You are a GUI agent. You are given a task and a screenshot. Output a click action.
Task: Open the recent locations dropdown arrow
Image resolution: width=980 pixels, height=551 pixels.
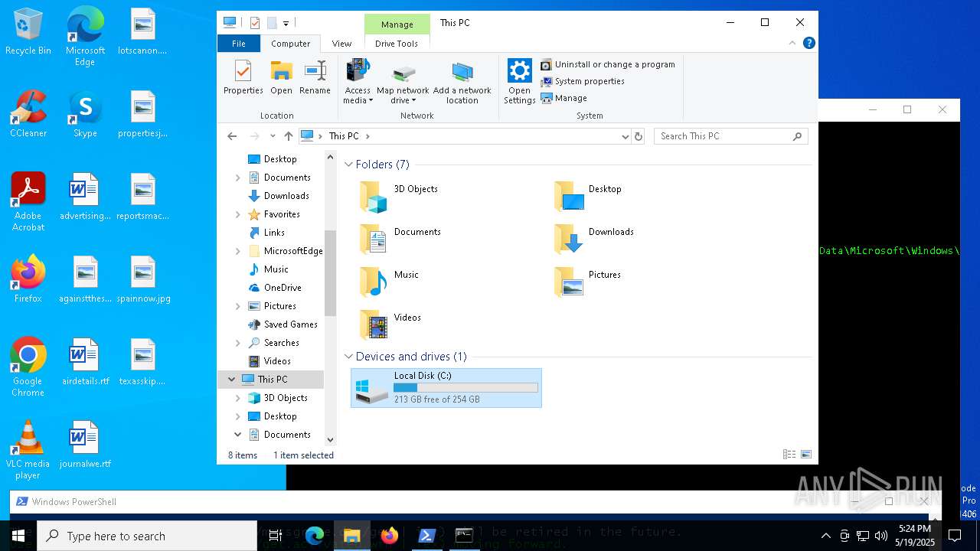pyautogui.click(x=273, y=136)
